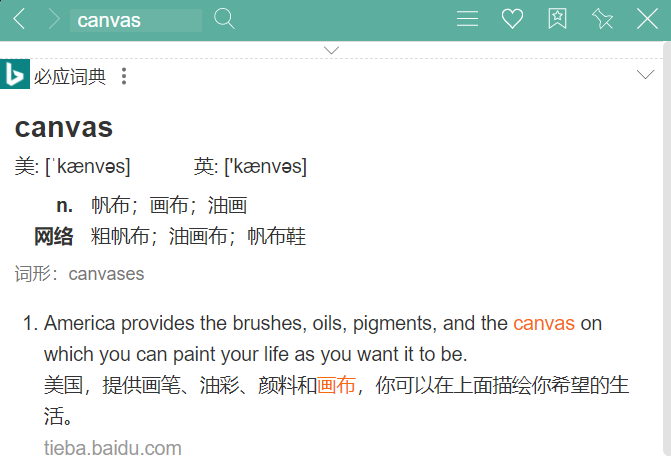
Task: Close the dictionary window
Action: [647, 19]
